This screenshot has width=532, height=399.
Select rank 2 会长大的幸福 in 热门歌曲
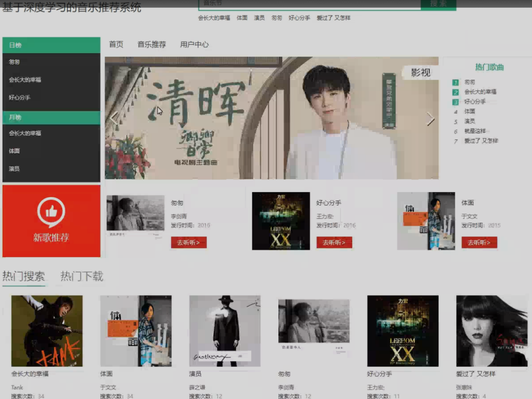pos(480,92)
